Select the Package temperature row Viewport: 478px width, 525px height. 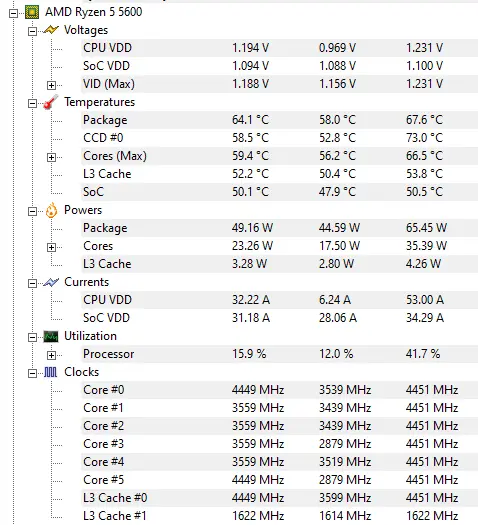[x=280, y=120]
